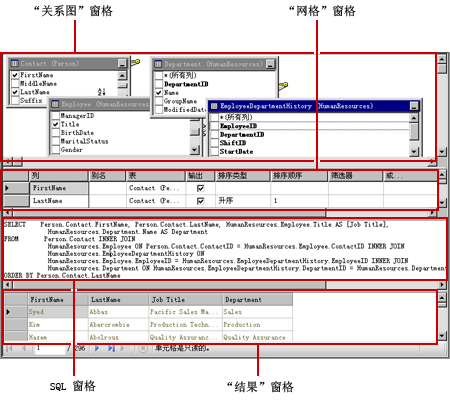Click the row arrow beside Syed in results

8,312
